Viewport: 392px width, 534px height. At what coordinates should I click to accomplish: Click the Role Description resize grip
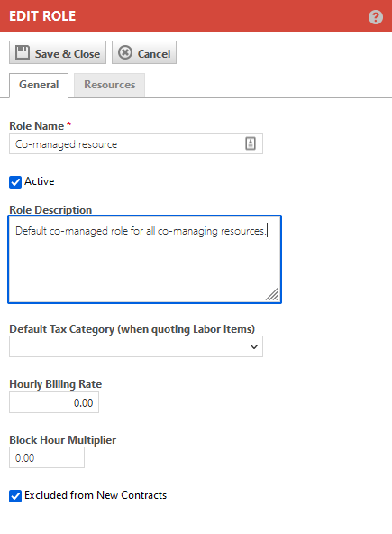click(272, 294)
